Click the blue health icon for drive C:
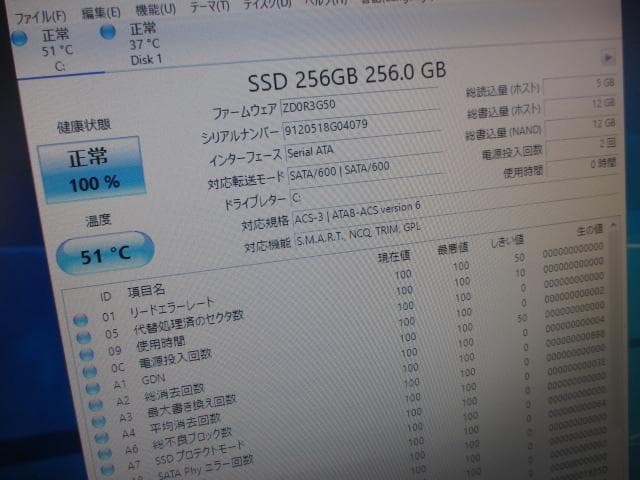This screenshot has height=480, width=640. 19,38
